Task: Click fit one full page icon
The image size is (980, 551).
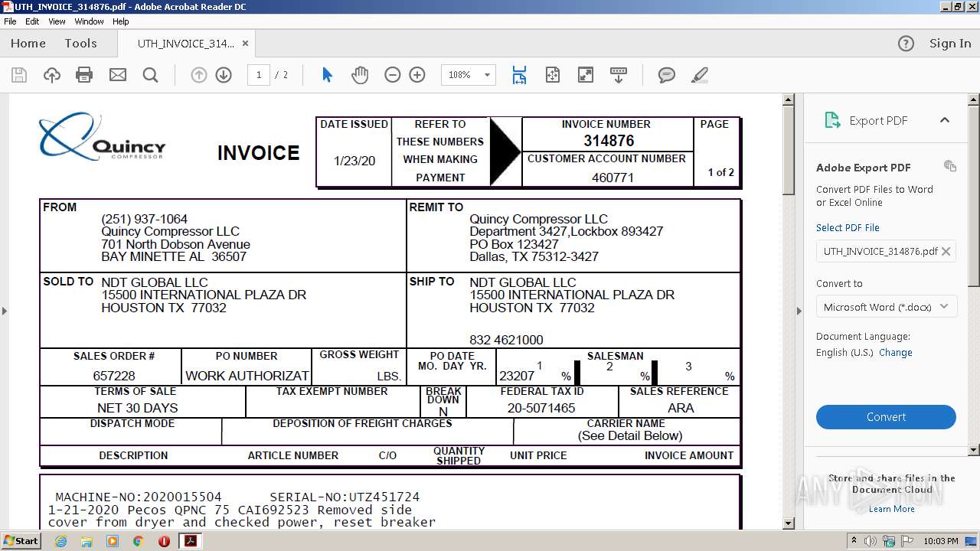Action: point(553,75)
